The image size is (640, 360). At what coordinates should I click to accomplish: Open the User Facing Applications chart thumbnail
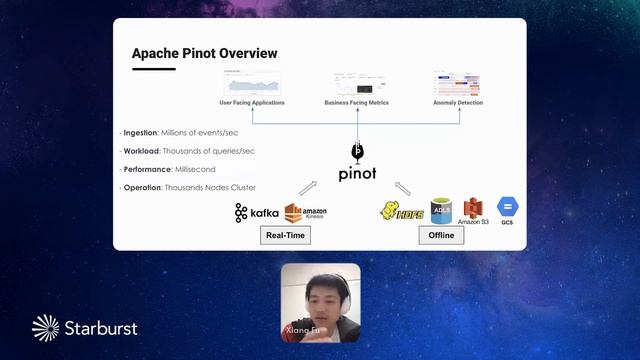click(x=252, y=83)
